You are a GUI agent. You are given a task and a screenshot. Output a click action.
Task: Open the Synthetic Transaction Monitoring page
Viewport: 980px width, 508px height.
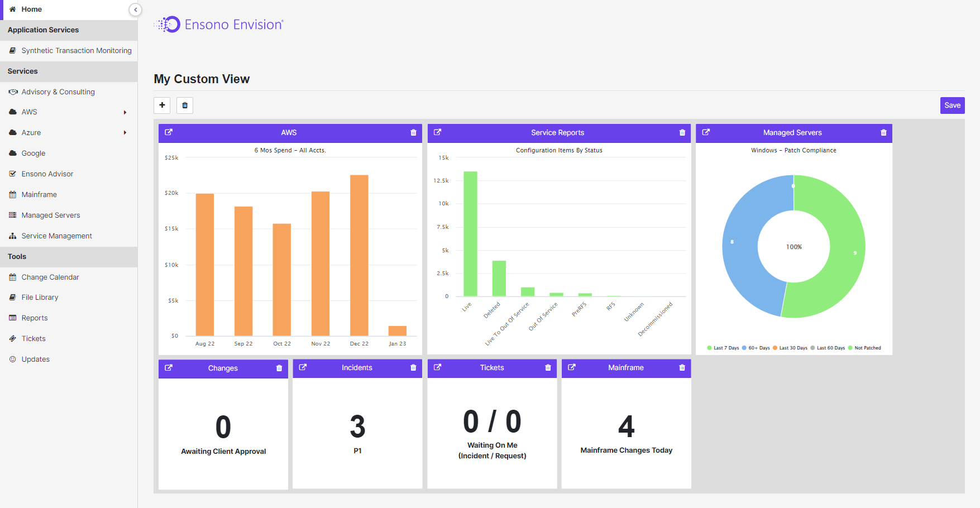(76, 50)
